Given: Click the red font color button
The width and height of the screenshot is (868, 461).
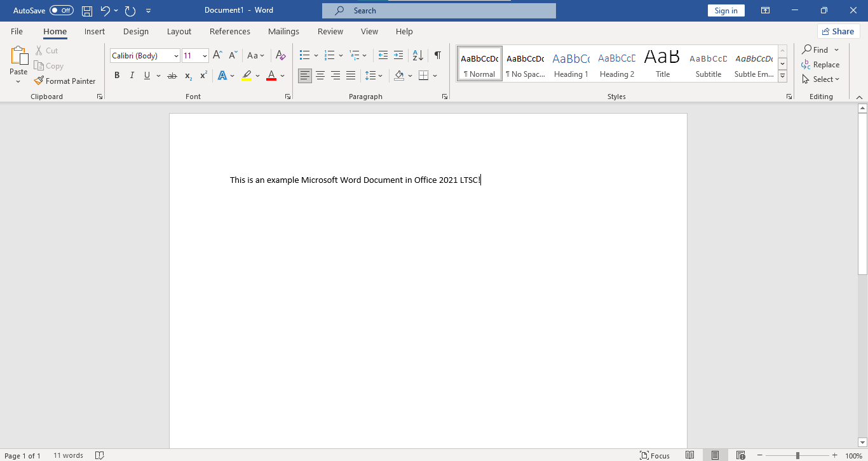Looking at the screenshot, I should point(271,76).
